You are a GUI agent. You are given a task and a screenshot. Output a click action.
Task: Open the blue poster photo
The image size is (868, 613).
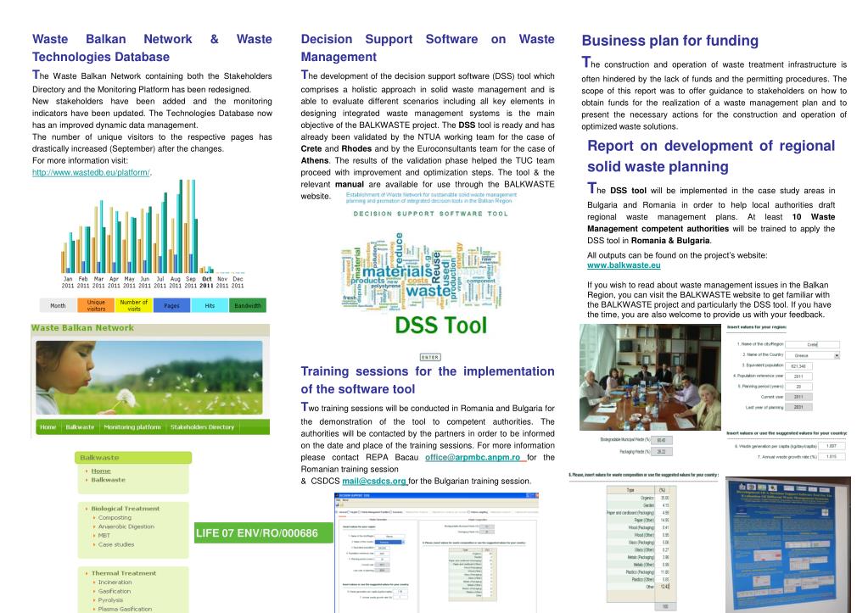[787, 544]
